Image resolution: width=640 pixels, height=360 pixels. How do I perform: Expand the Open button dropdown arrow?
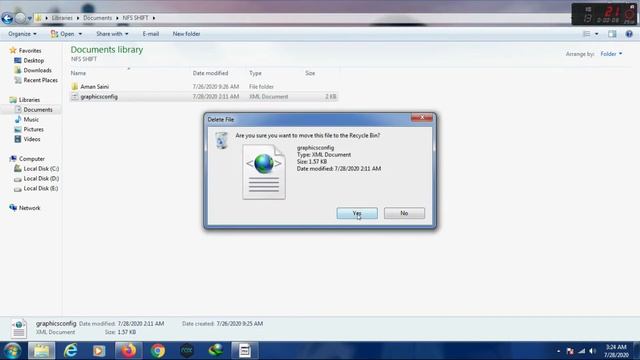(80, 34)
